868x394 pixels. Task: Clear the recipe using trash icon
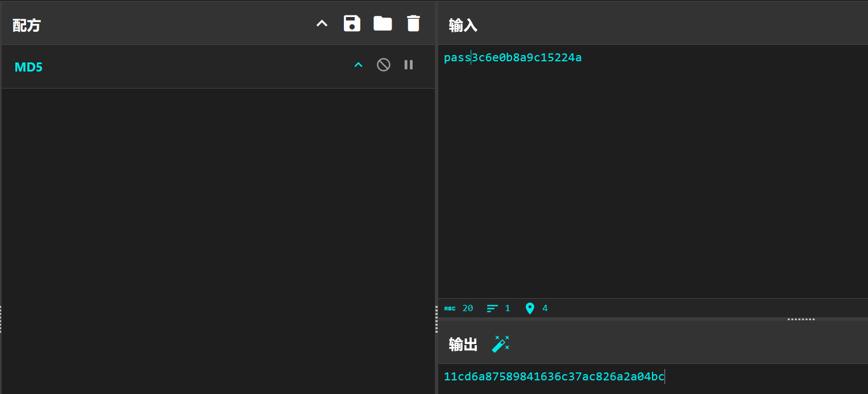point(413,23)
